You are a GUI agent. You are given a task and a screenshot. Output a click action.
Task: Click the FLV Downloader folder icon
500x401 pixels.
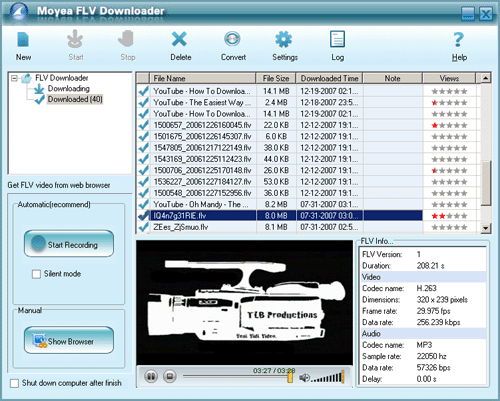pos(27,78)
